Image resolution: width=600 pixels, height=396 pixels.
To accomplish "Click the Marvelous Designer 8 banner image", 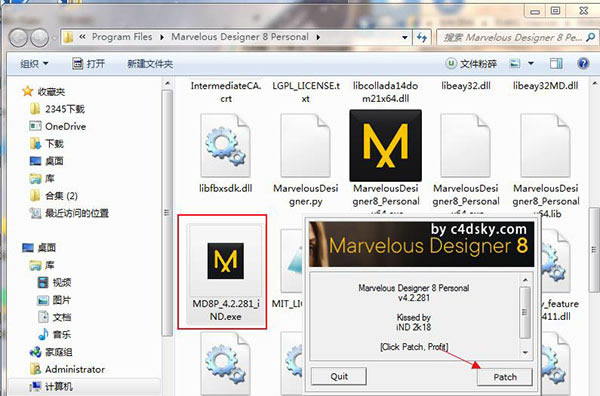I will [x=421, y=244].
